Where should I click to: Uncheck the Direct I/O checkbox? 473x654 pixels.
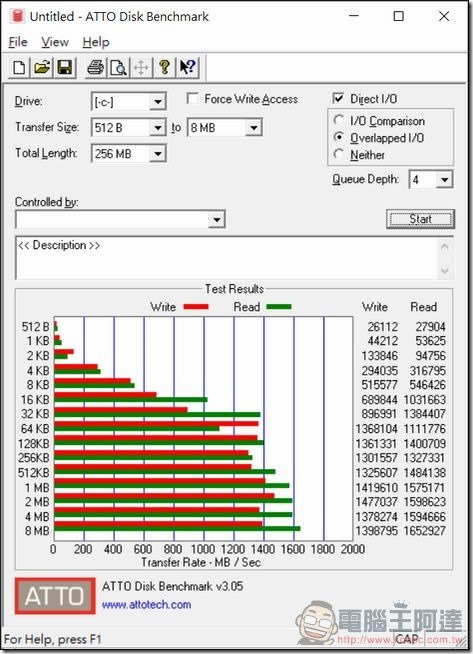338,98
